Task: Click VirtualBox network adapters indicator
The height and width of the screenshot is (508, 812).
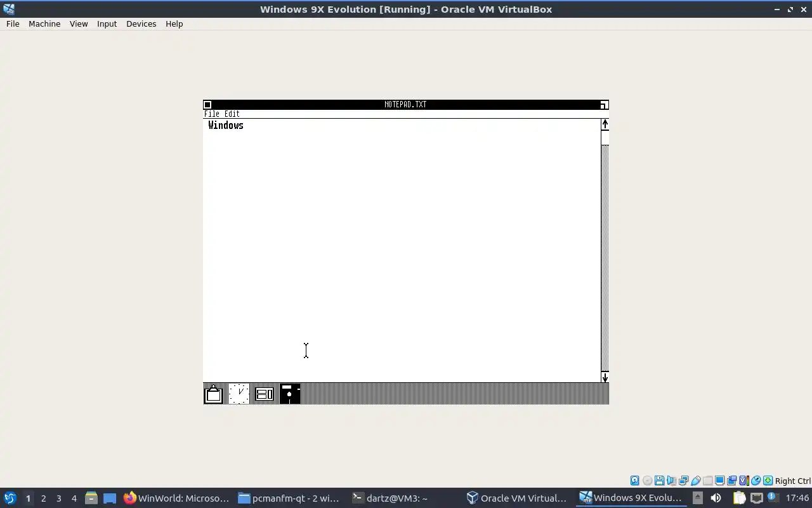Action: point(683,481)
